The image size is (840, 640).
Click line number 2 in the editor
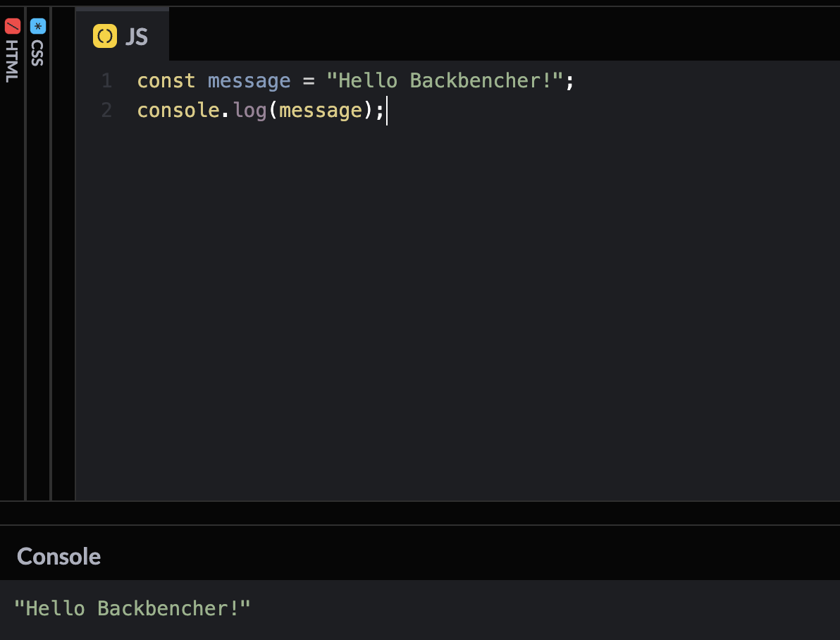coord(106,110)
